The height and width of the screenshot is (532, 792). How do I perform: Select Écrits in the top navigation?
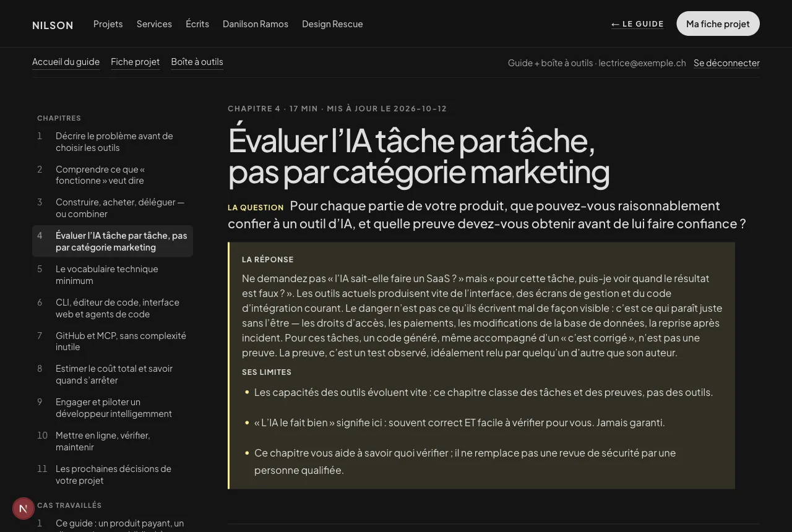pos(197,24)
